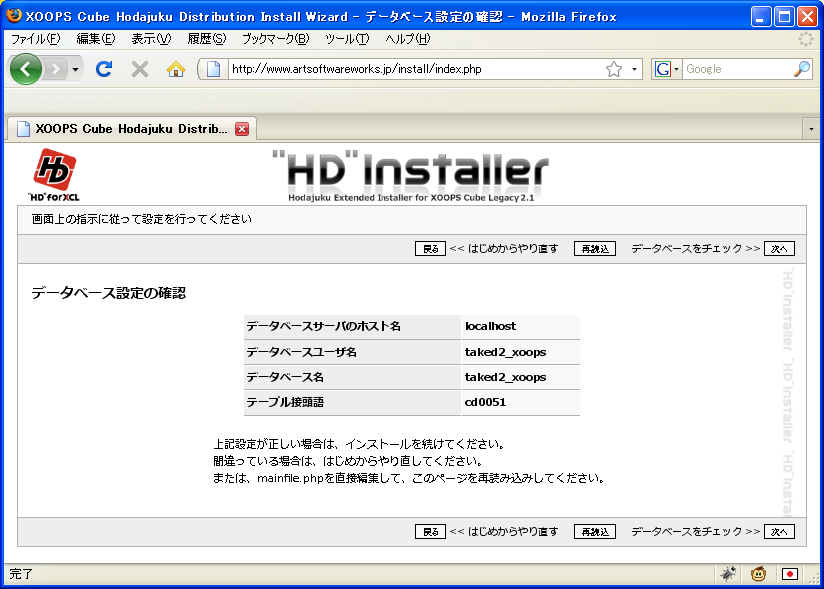The height and width of the screenshot is (589, 824).
Task: Click the search magnifier icon
Action: coord(802,69)
